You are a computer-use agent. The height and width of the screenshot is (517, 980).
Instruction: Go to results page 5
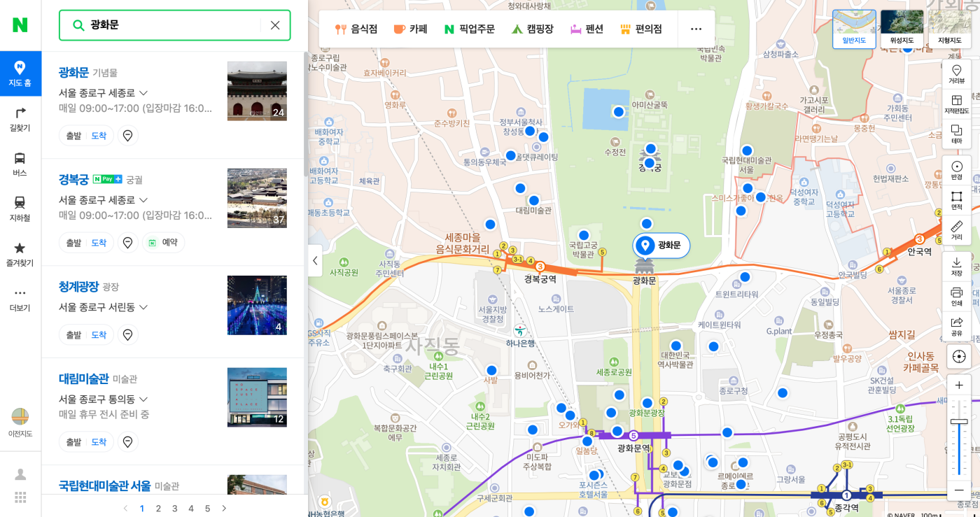207,509
